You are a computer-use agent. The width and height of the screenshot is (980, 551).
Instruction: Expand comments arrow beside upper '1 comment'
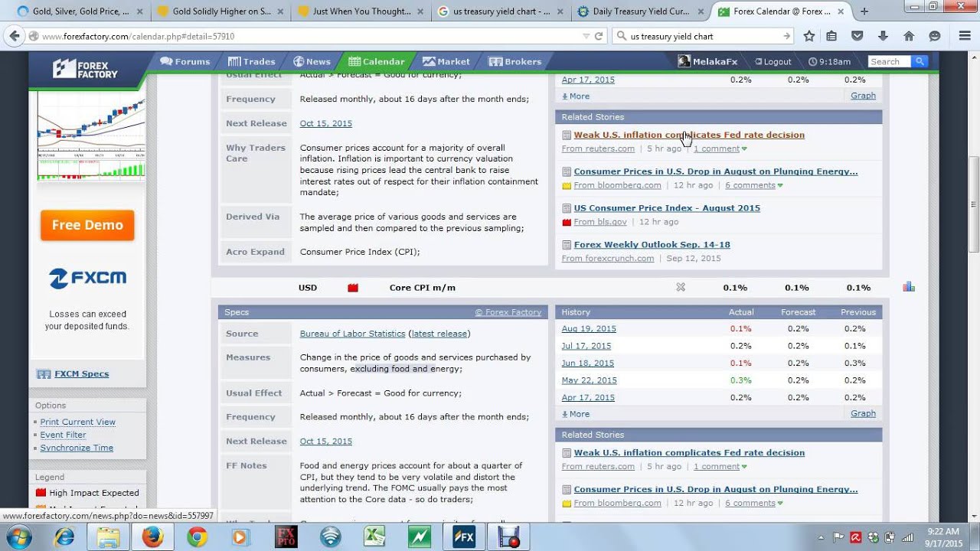point(744,148)
